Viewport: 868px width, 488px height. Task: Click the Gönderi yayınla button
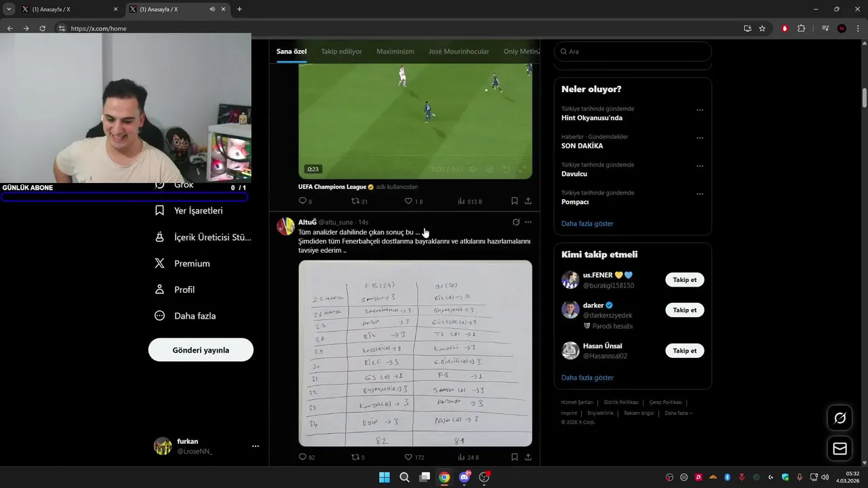201,350
